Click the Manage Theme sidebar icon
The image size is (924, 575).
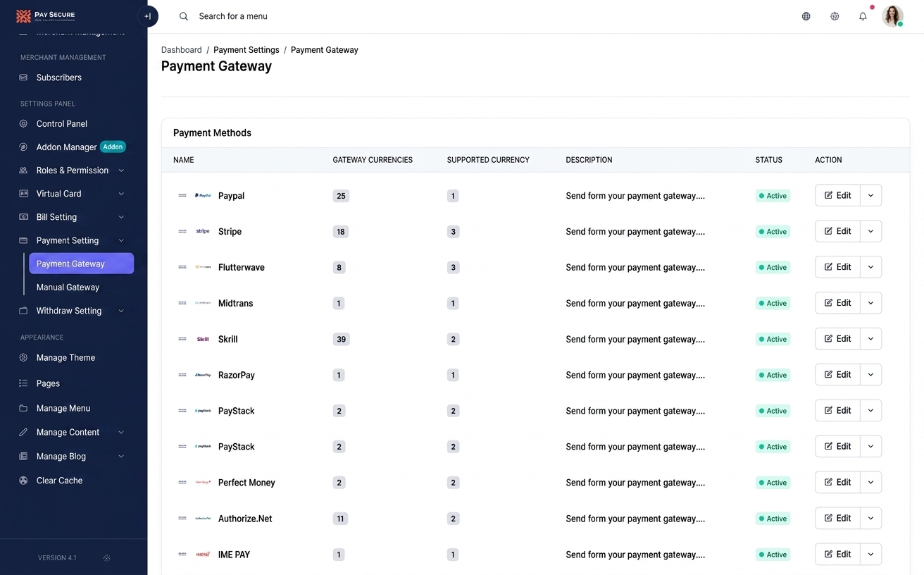coord(23,358)
